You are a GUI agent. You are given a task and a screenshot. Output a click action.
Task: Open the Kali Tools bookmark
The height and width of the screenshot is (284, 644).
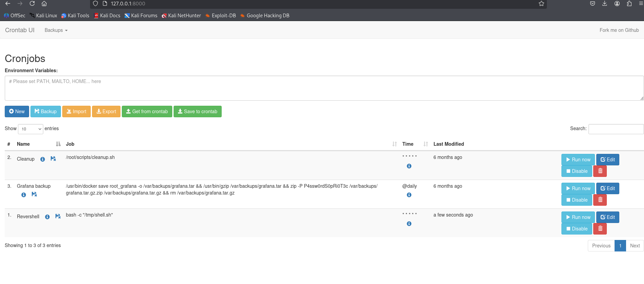click(75, 16)
